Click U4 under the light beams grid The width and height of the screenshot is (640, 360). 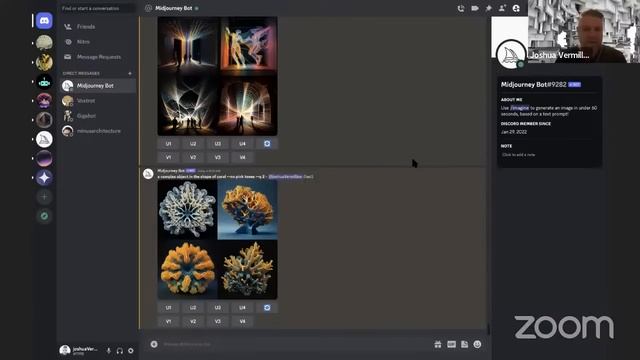click(x=242, y=144)
